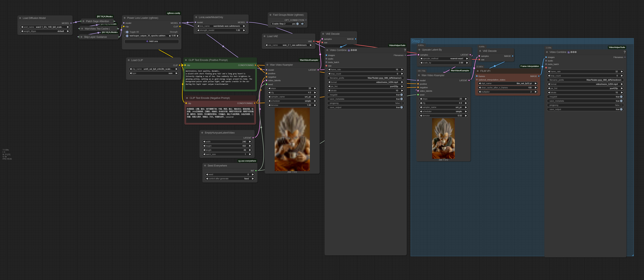Open help question mark on the lowres Video Combine node

[x=405, y=50]
